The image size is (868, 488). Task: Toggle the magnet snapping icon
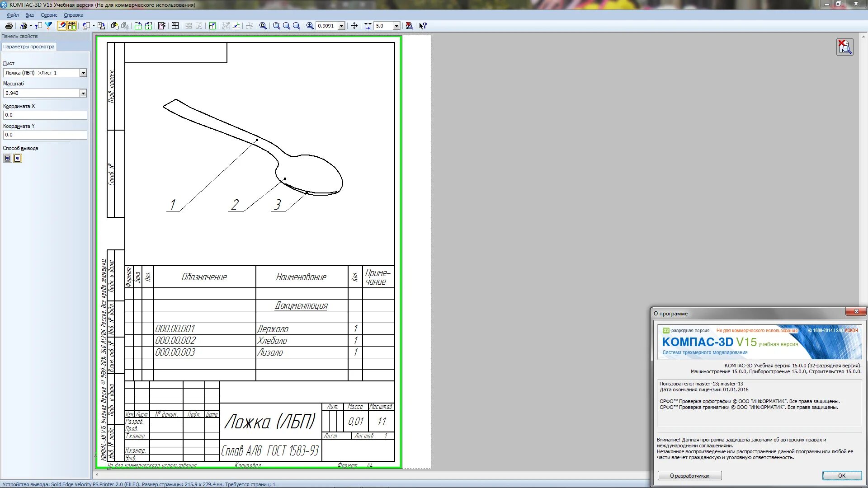pos(62,26)
